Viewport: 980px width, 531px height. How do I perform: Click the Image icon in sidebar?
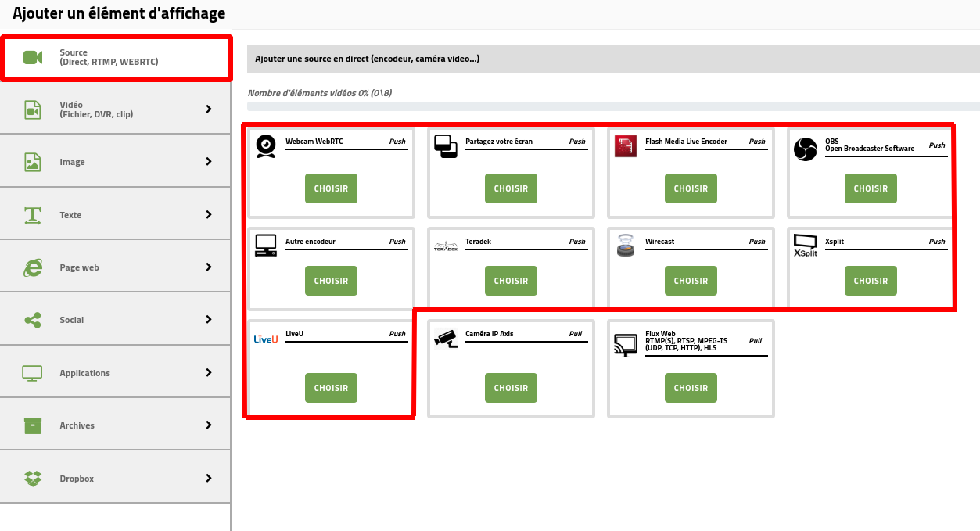(x=32, y=162)
